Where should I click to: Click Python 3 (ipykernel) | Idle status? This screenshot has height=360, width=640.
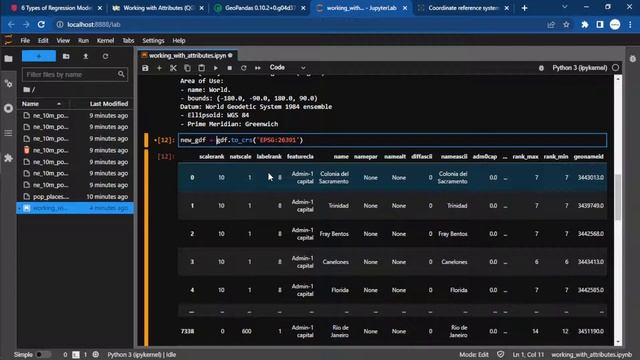pos(142,355)
